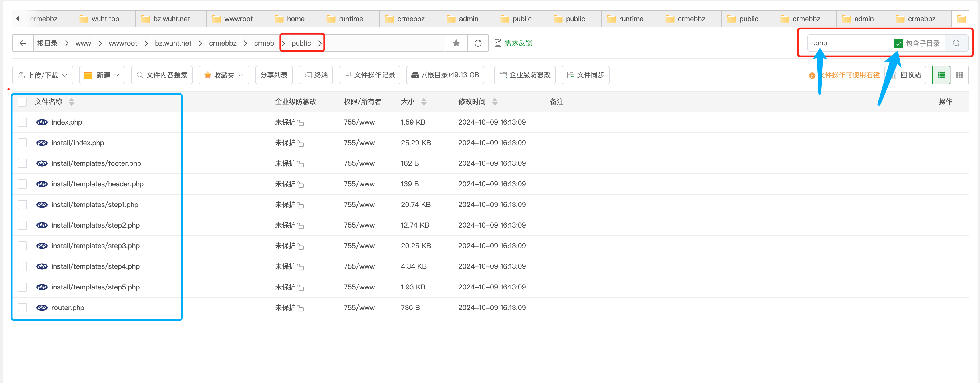Expand chevron after wwwroot in path
The width and height of the screenshot is (980, 383).
[x=146, y=43]
